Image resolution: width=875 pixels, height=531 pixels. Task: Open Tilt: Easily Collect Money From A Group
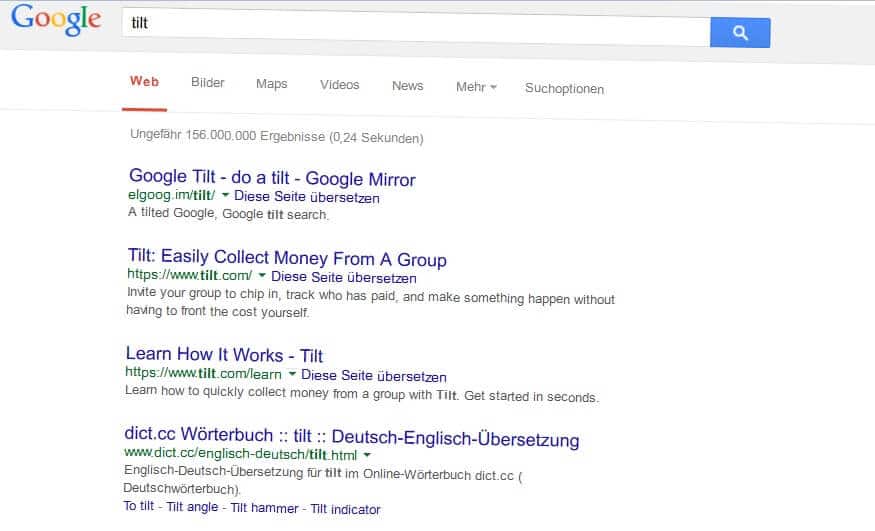[x=287, y=258]
